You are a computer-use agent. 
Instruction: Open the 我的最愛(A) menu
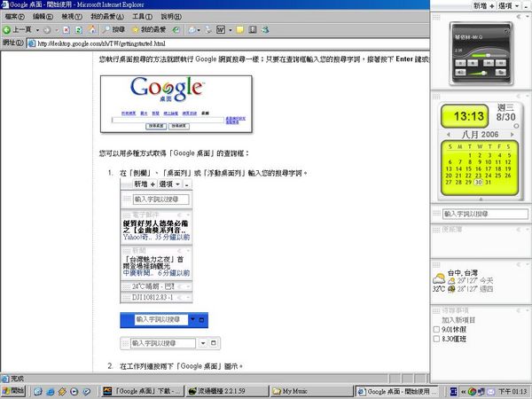(x=107, y=17)
